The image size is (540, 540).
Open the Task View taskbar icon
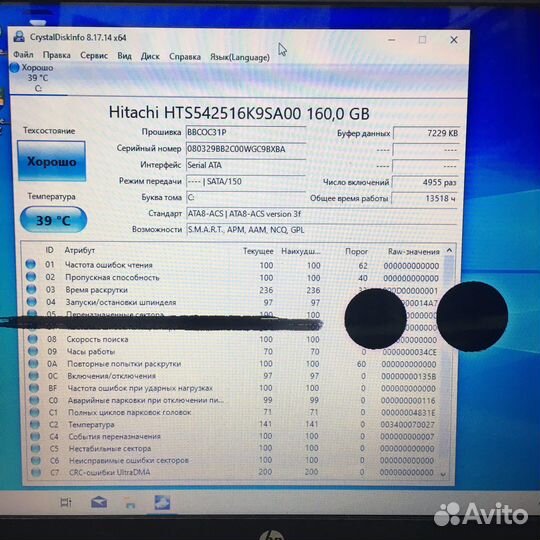(66, 503)
